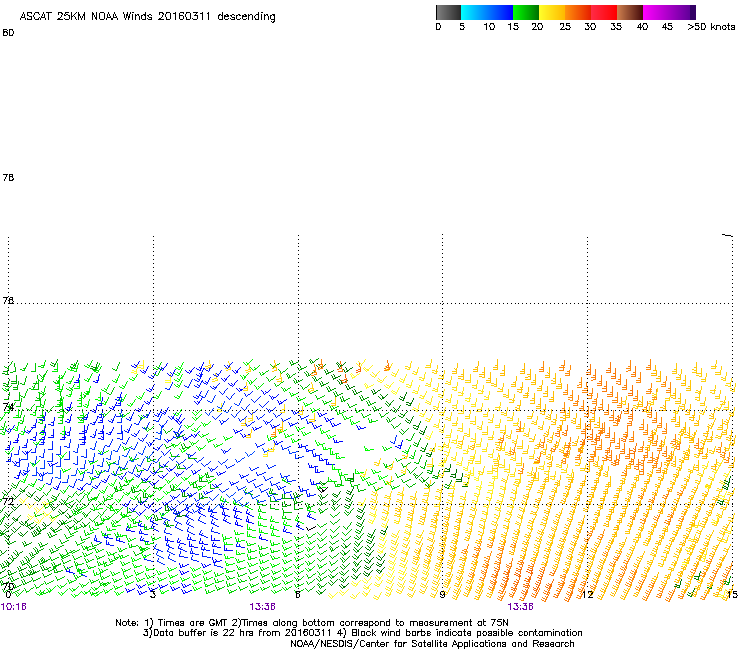Click the magenta 40-45 knots color segment
Viewport: 740px width, 650px height.
[x=656, y=12]
